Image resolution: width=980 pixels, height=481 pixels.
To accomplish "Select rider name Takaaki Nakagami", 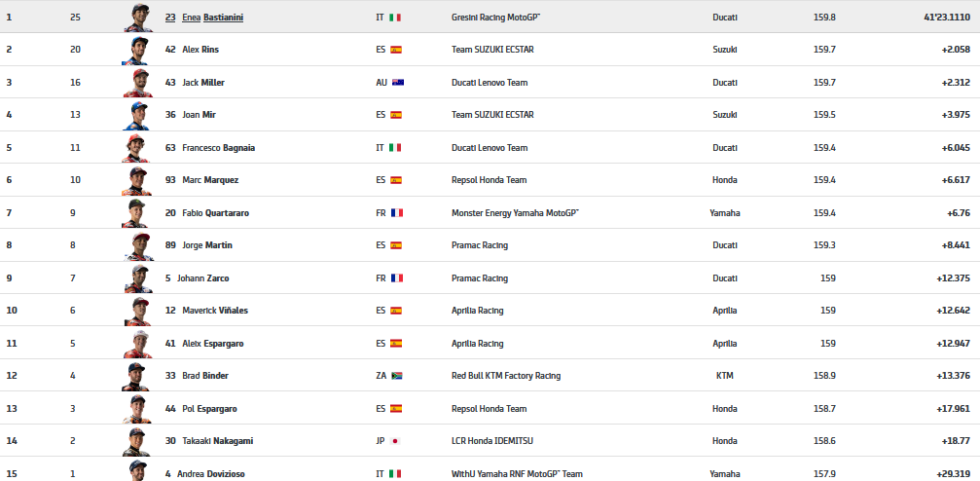I will [x=217, y=441].
